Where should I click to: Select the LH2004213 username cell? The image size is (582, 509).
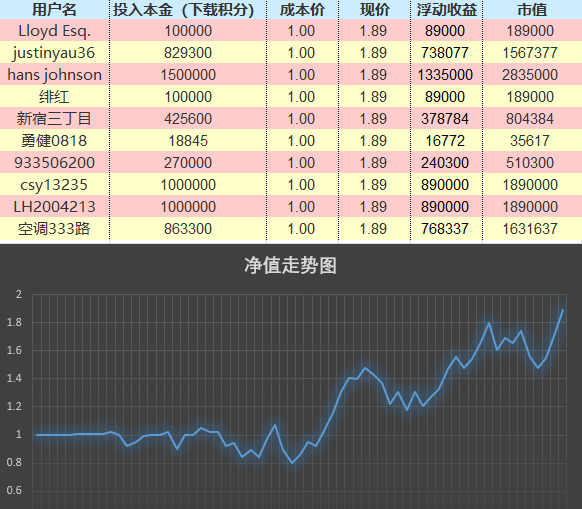click(x=54, y=206)
